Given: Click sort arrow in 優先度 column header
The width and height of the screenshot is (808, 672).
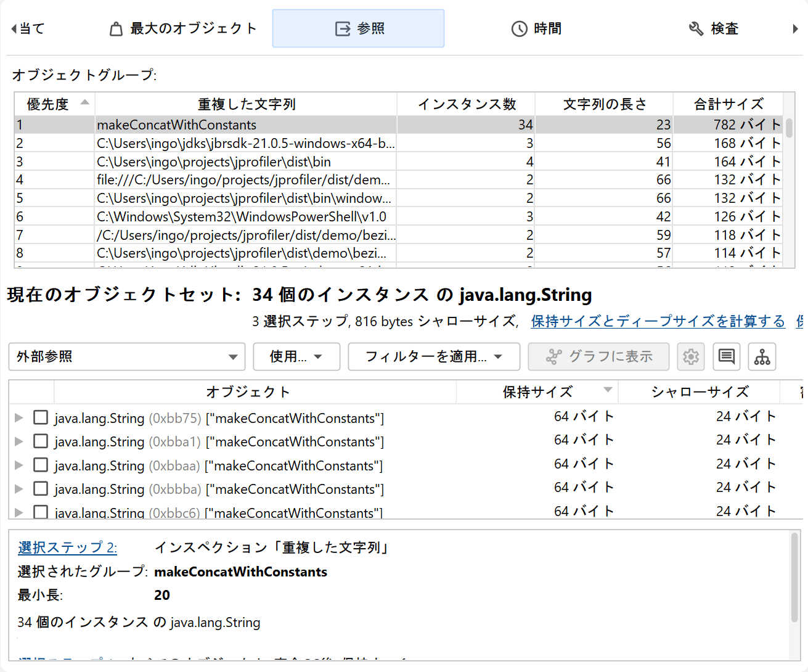Looking at the screenshot, I should 85,102.
